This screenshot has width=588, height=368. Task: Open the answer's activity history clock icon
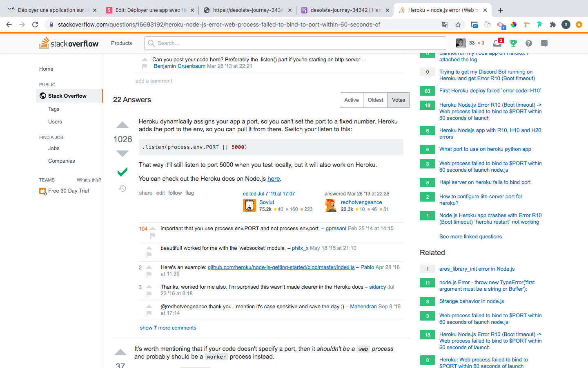click(x=122, y=188)
